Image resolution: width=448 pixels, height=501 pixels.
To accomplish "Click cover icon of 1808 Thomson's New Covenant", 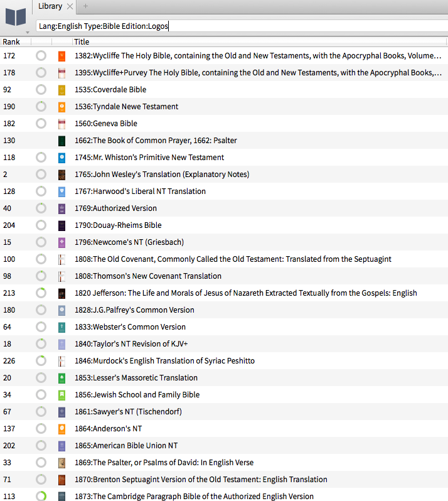I will click(61, 276).
